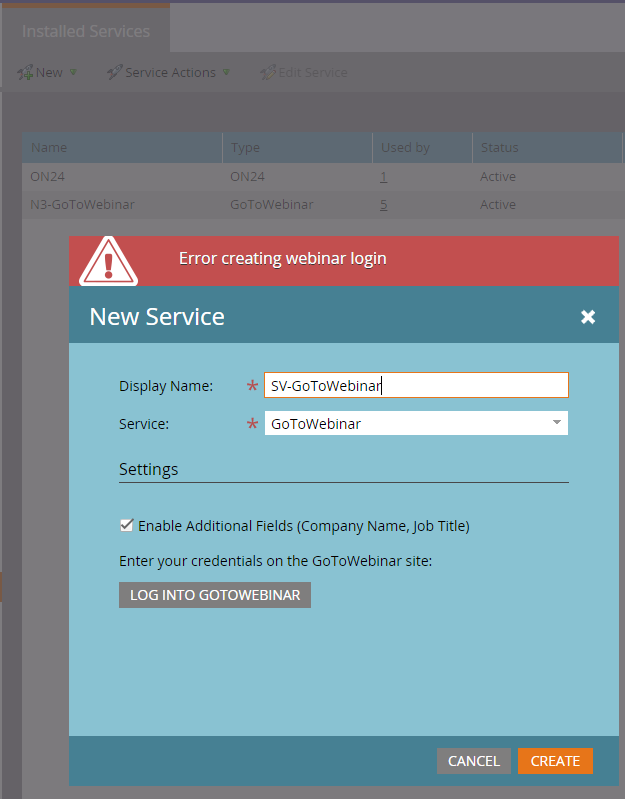Click the Cancel button
625x799 pixels.
[473, 761]
